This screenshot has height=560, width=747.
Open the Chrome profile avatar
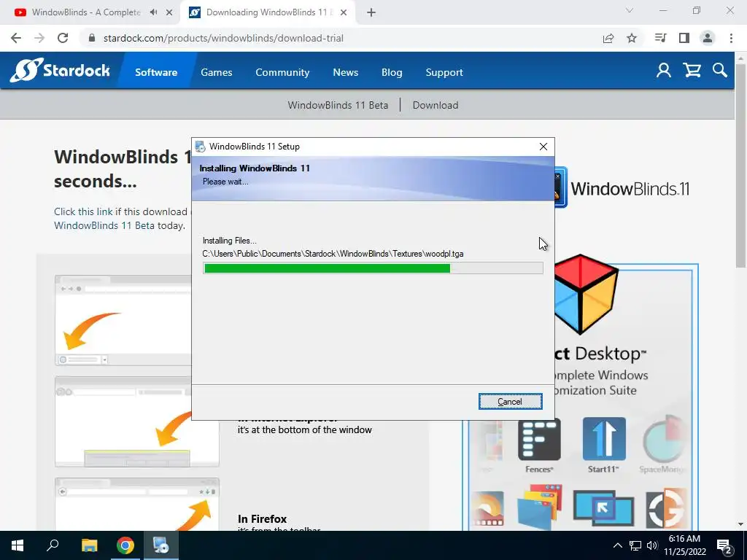[708, 38]
